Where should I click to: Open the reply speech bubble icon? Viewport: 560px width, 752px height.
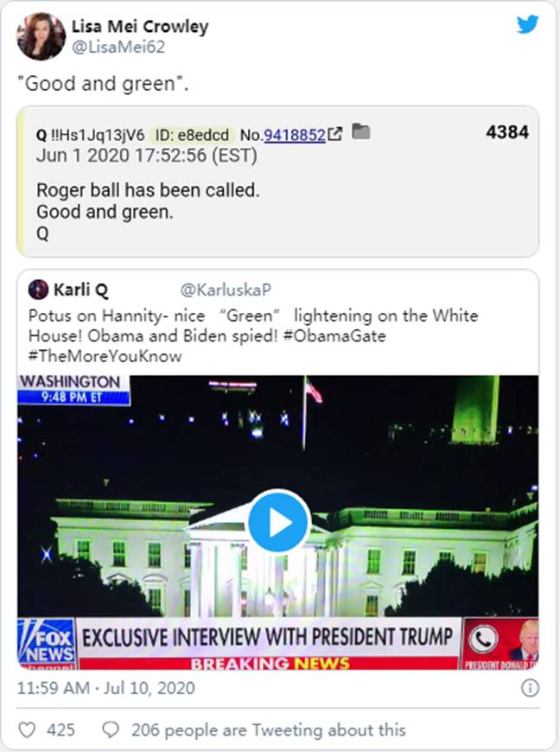click(x=111, y=730)
